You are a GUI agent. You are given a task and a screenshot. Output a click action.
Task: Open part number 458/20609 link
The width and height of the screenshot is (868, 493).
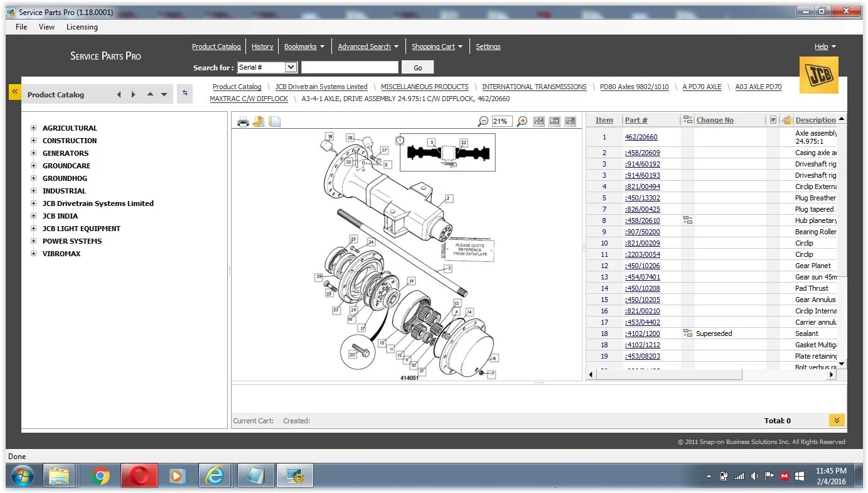coord(642,153)
